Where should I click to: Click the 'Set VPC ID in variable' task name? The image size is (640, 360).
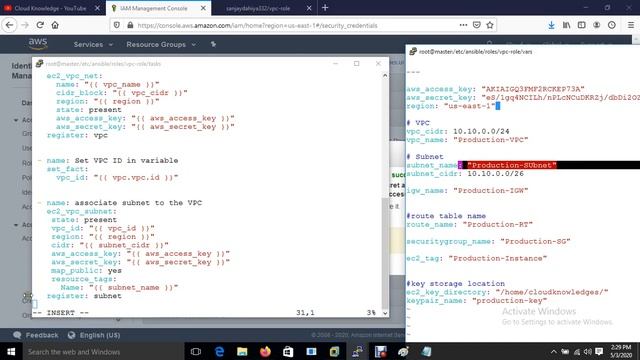tap(126, 160)
